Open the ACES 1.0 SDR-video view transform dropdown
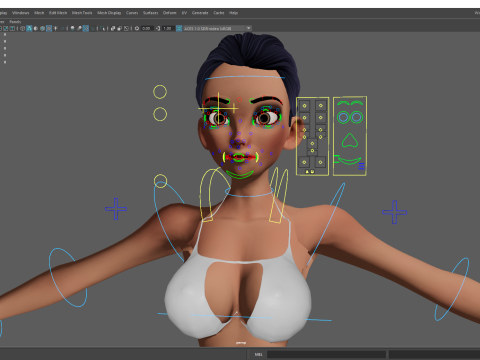This screenshot has width=480, height=360. [218, 28]
